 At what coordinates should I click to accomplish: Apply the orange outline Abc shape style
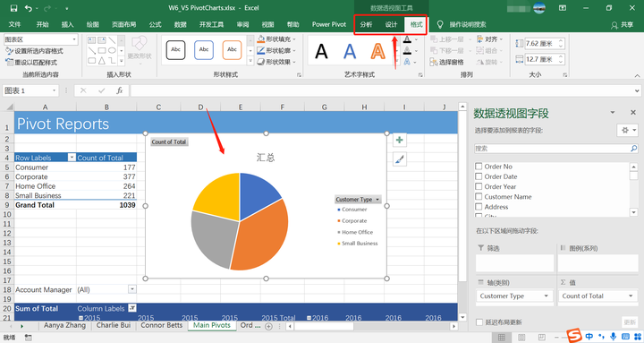point(232,50)
